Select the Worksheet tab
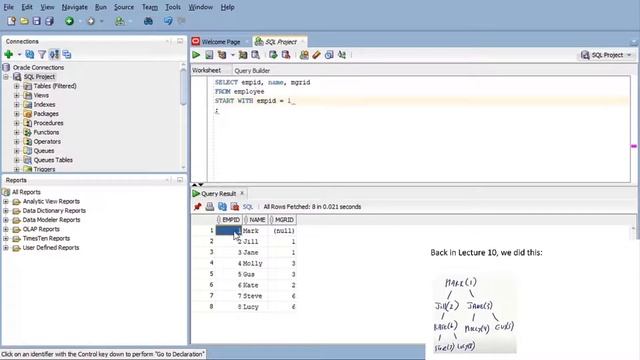 click(207, 71)
